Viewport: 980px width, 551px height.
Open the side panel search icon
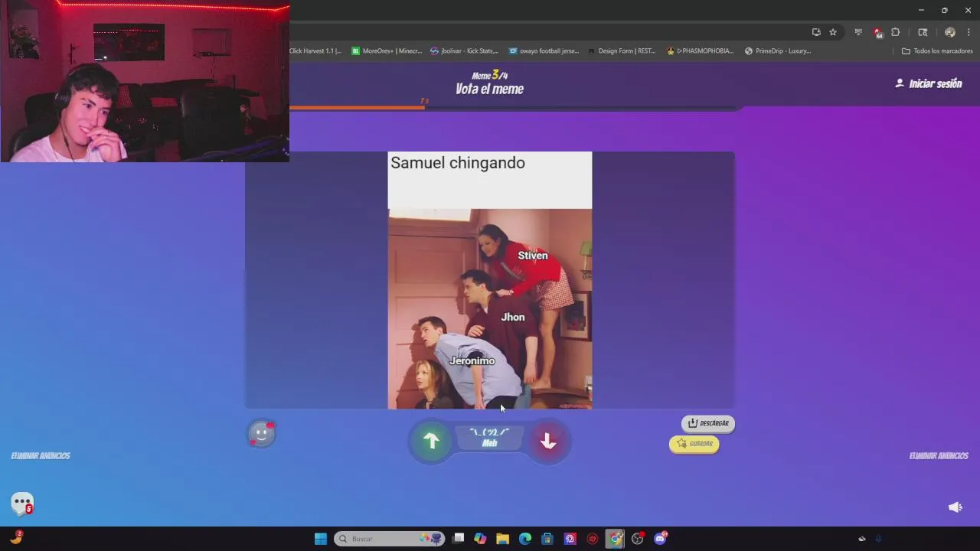923,32
